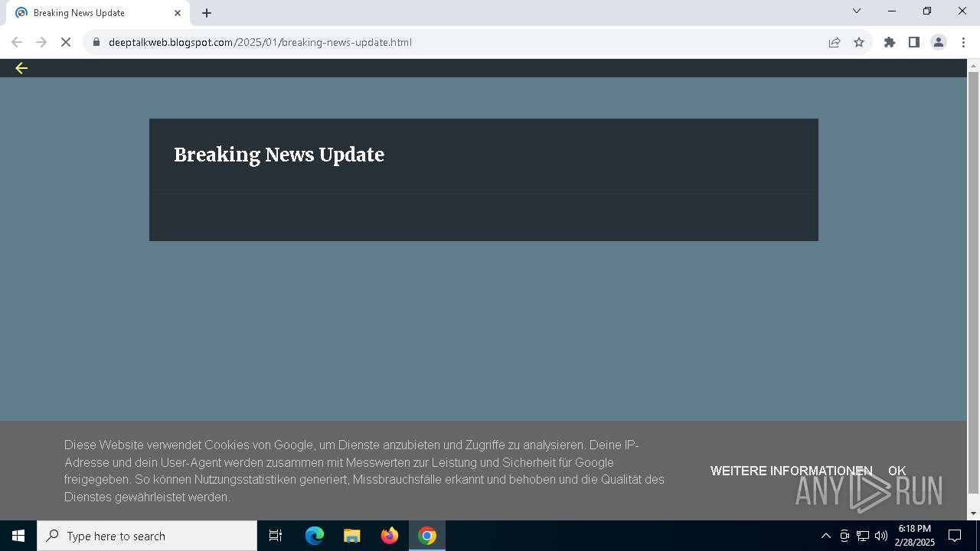
Task: Open File Explorer from taskbar
Action: coord(352,536)
